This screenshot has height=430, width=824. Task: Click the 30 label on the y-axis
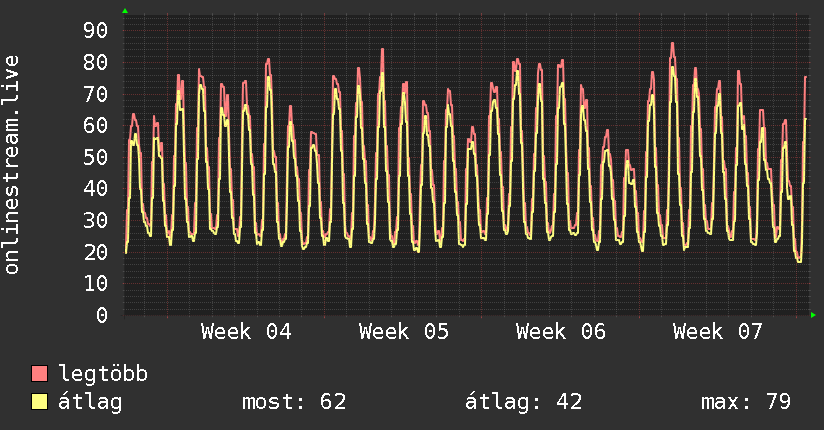[95, 220]
